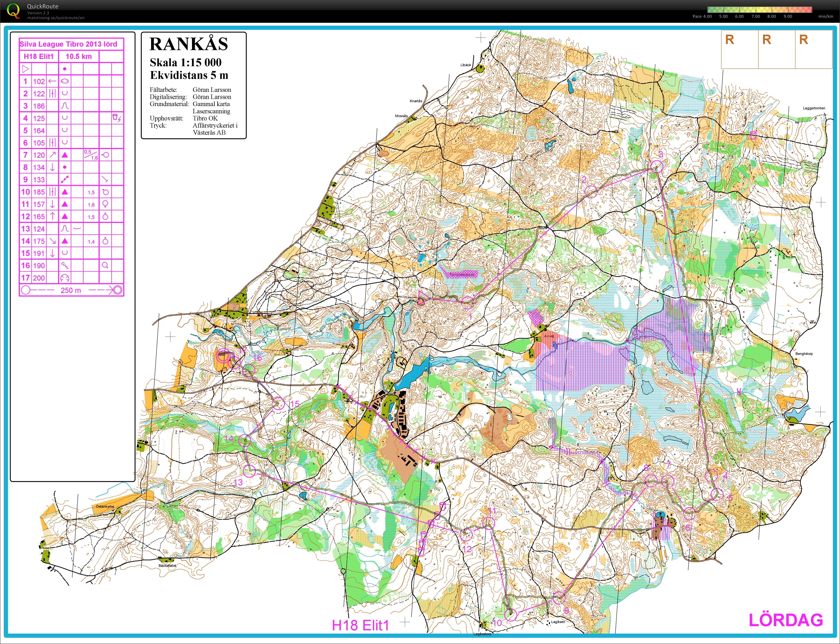The width and height of the screenshot is (840, 644).
Task: Open the matstroeng.se/quickroute/en link text
Action: pyautogui.click(x=55, y=18)
